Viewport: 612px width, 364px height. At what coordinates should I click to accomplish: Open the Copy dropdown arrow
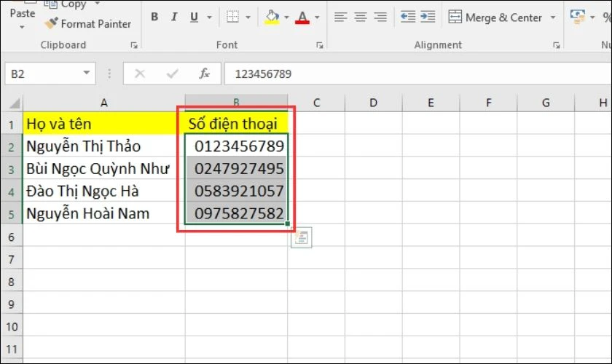(x=97, y=4)
